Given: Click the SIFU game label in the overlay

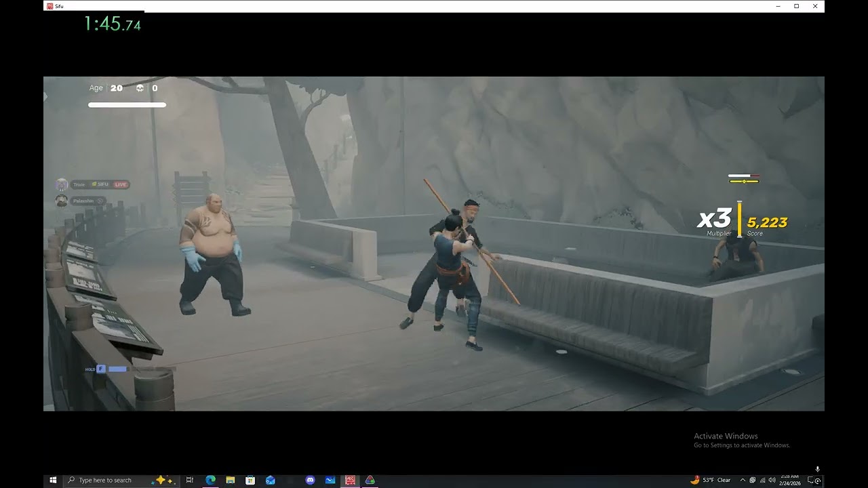Looking at the screenshot, I should 101,184.
